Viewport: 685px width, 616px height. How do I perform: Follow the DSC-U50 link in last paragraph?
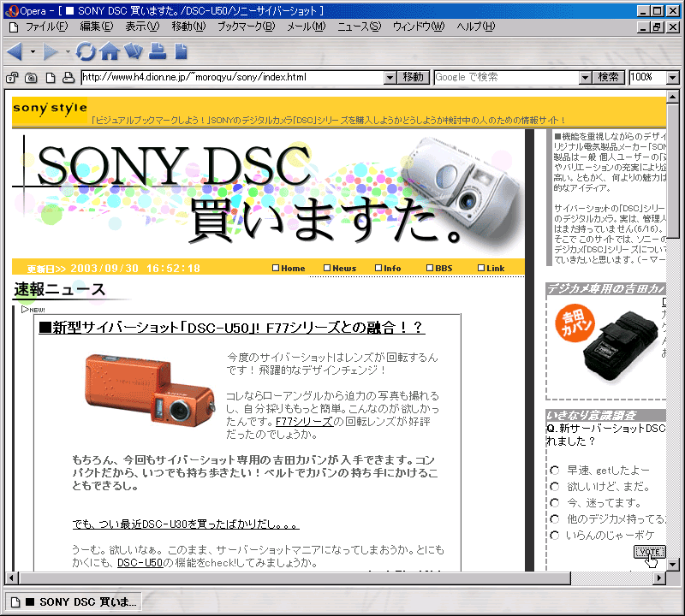tap(140, 563)
